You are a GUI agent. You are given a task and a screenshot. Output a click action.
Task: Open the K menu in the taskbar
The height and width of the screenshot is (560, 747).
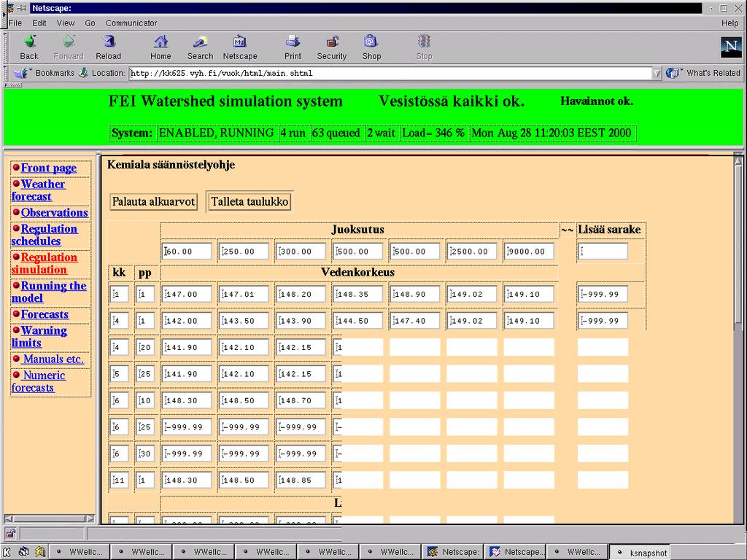pyautogui.click(x=7, y=553)
